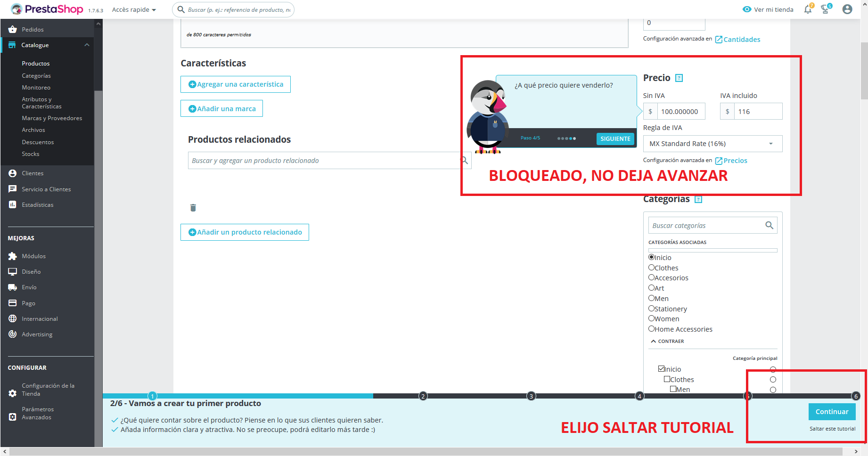Image resolution: width=868 pixels, height=456 pixels.
Task: Open the Monitoreo submenu item
Action: pos(36,88)
